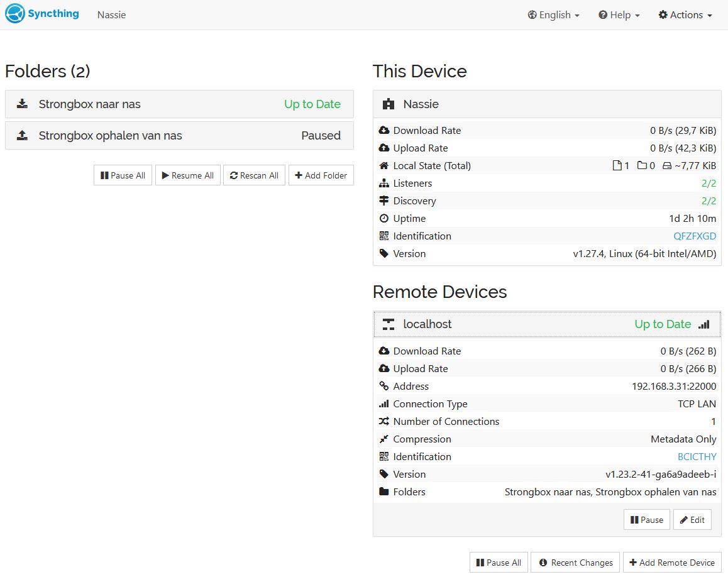728x577 pixels.
Task: Click the Listeners 2/2 value
Action: pos(709,183)
